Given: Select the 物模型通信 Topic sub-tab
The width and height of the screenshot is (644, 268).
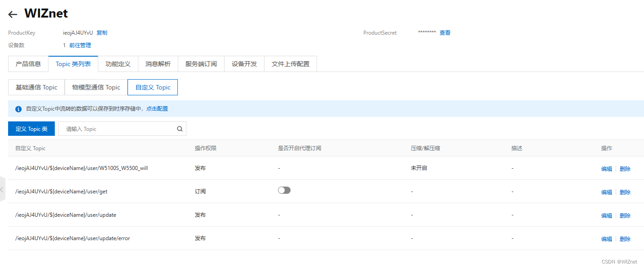Looking at the screenshot, I should pyautogui.click(x=96, y=87).
